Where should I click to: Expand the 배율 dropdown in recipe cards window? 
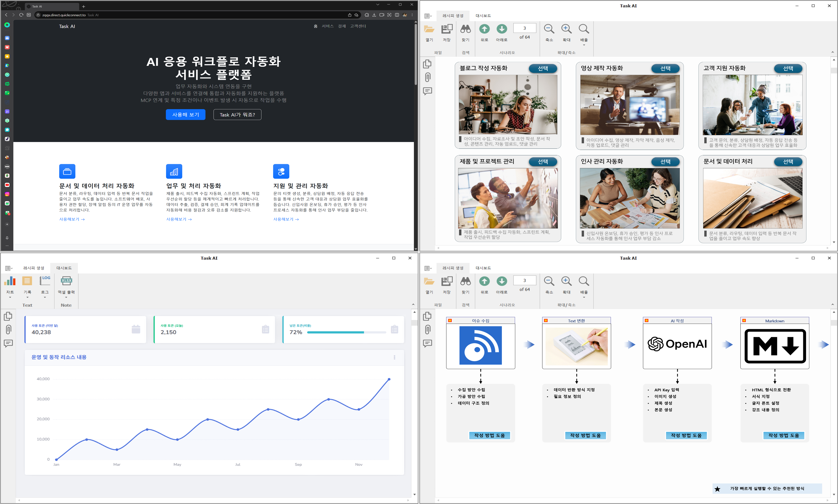click(584, 45)
